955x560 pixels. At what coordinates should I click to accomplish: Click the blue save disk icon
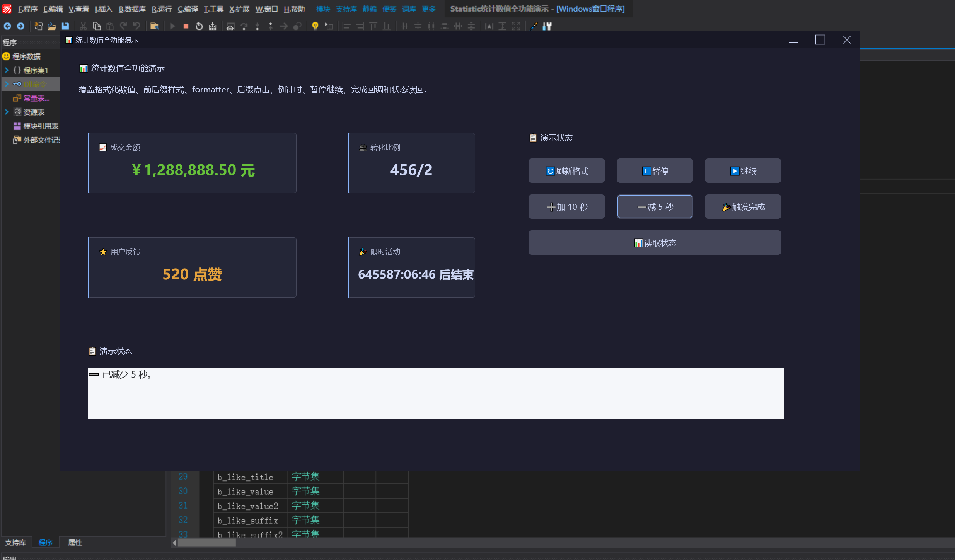click(x=65, y=26)
